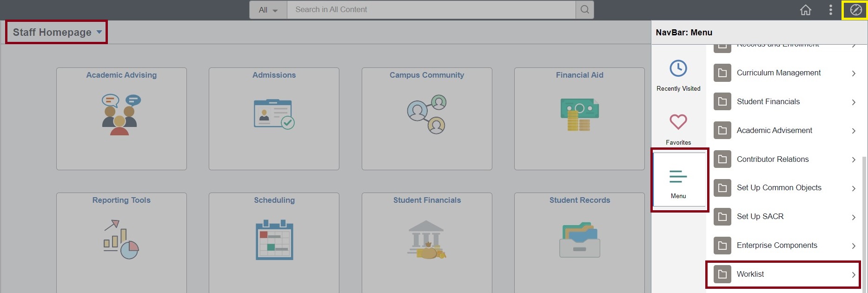Toggle the NavBar compass icon
This screenshot has height=293, width=868.
pos(855,10)
